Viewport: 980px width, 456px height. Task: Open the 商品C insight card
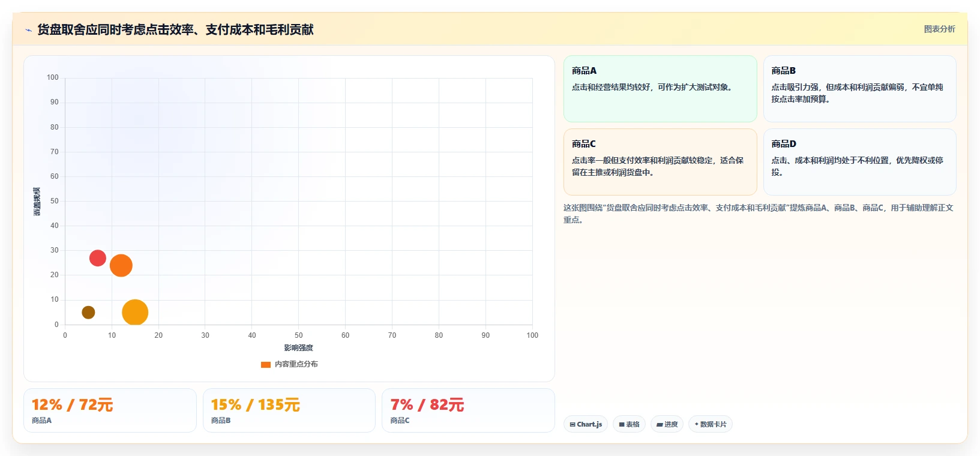[660, 162]
